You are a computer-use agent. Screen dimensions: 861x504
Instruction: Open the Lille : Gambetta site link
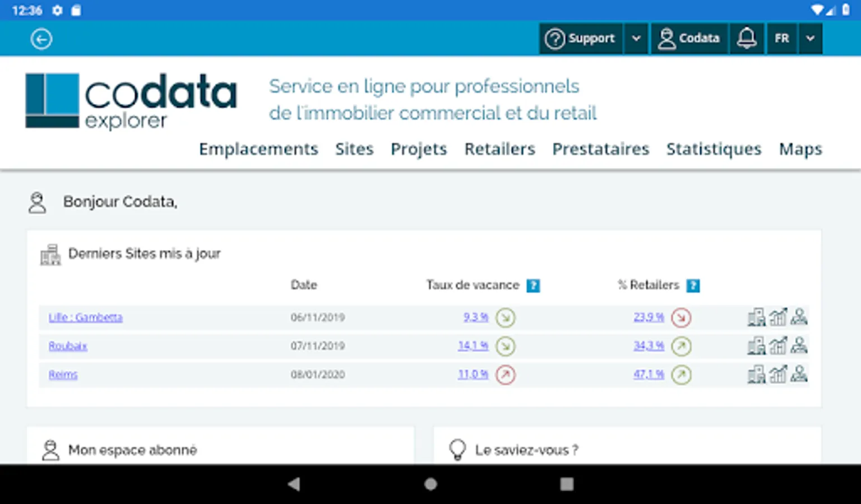point(85,318)
